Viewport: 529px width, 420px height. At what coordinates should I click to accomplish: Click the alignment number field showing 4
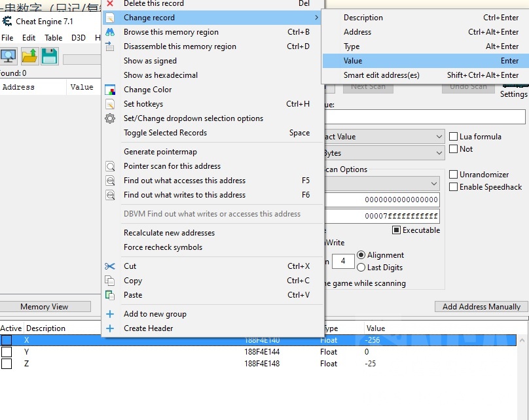point(343,261)
